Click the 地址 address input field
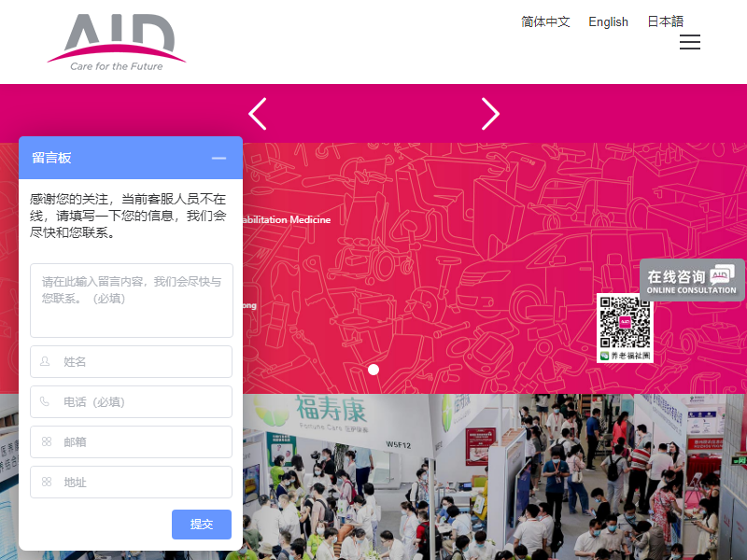 132,482
